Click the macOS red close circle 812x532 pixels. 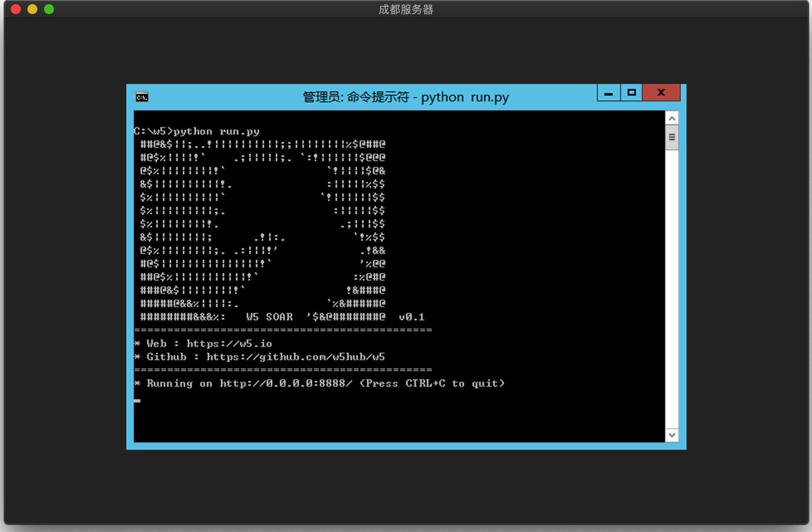(x=15, y=9)
